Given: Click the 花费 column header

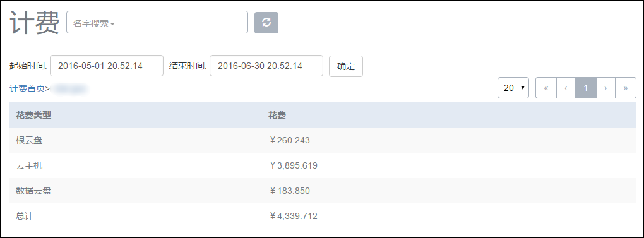Looking at the screenshot, I should click(277, 116).
